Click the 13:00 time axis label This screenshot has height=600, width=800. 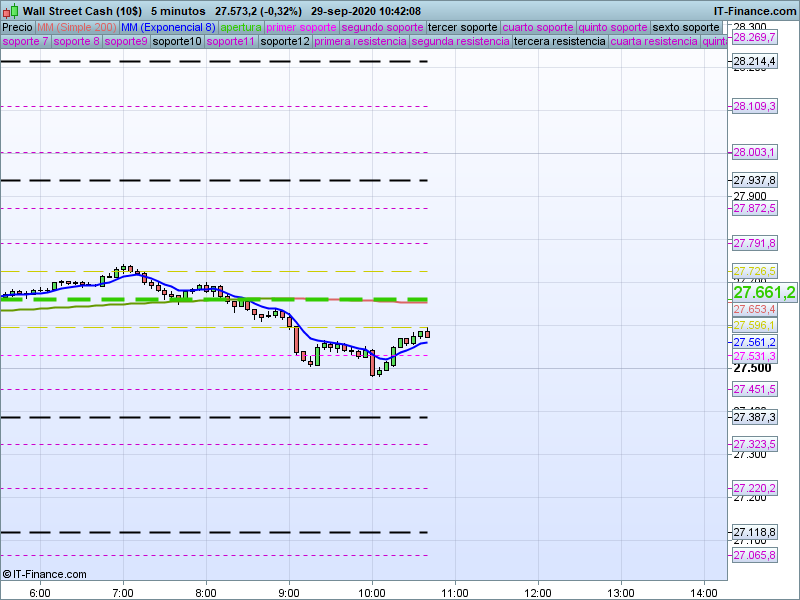[x=621, y=593]
